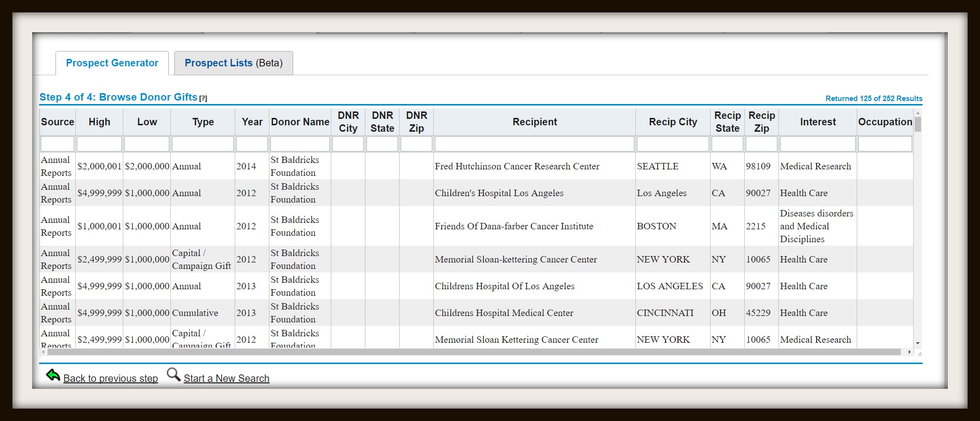
Task: Focus the High filter field
Action: click(x=99, y=144)
